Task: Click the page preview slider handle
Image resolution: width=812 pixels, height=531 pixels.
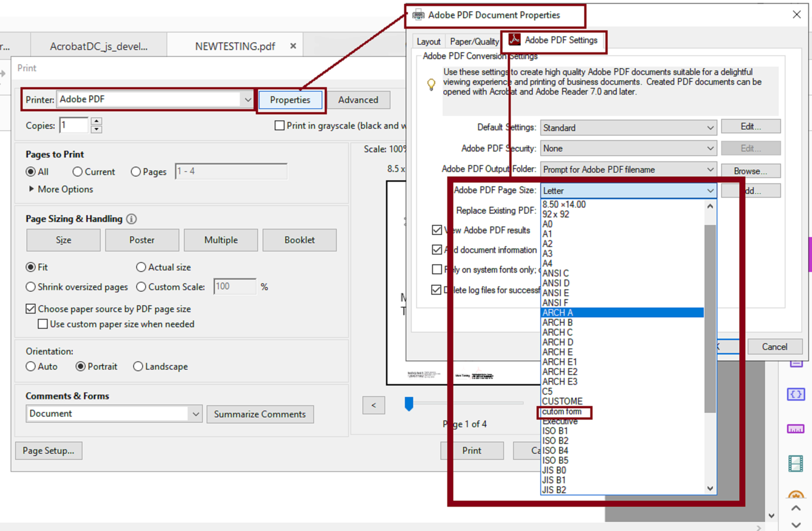Action: click(x=409, y=403)
